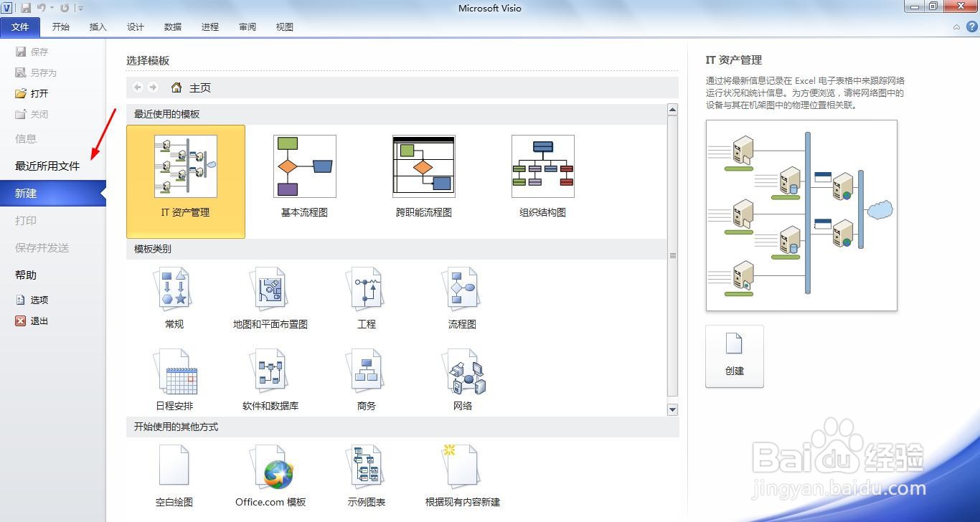Open the 流程图 template category
This screenshot has width=980, height=522.
click(462, 298)
